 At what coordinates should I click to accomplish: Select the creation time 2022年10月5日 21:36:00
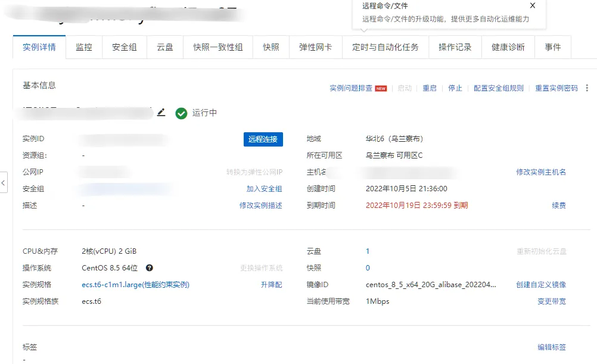pyautogui.click(x=406, y=188)
